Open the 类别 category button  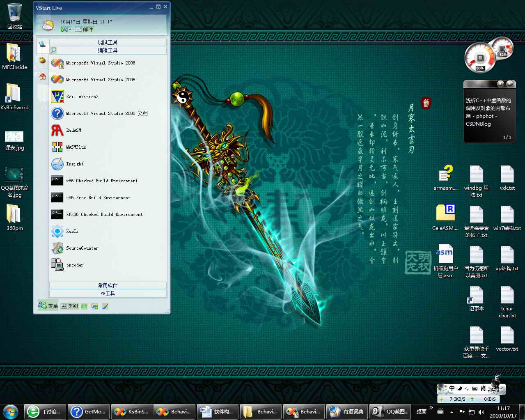pos(69,306)
